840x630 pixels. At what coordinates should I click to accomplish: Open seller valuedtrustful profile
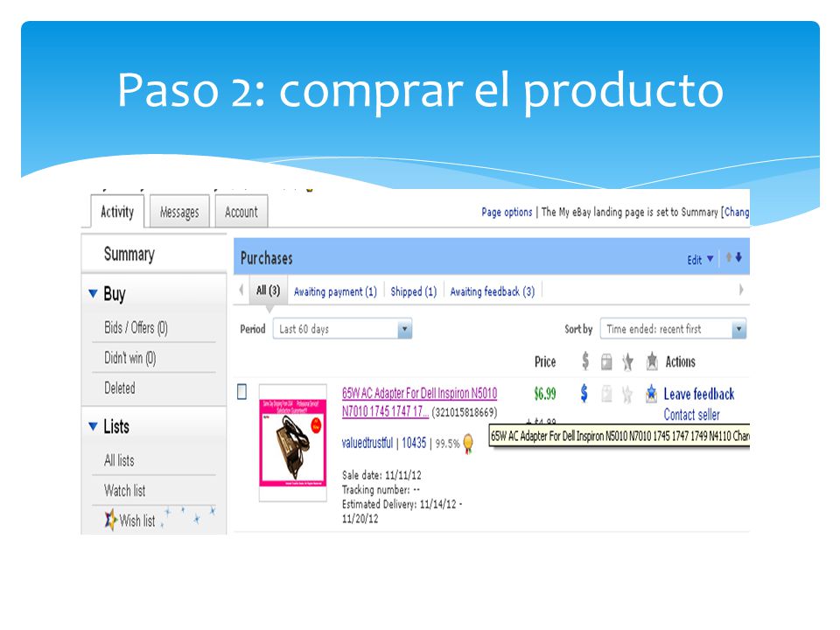[x=367, y=443]
